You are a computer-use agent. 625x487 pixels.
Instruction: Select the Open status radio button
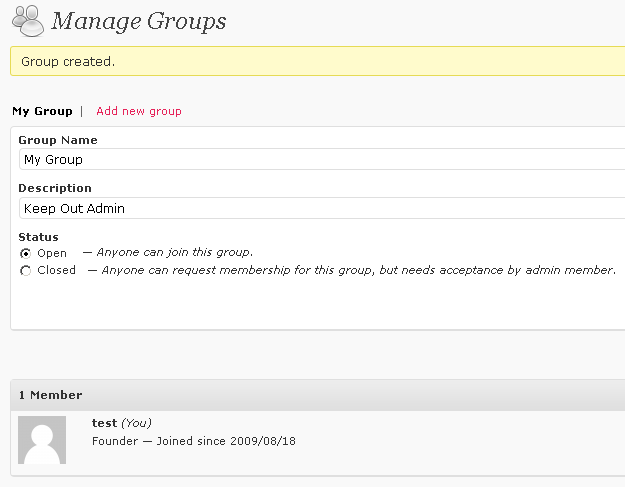(26, 254)
